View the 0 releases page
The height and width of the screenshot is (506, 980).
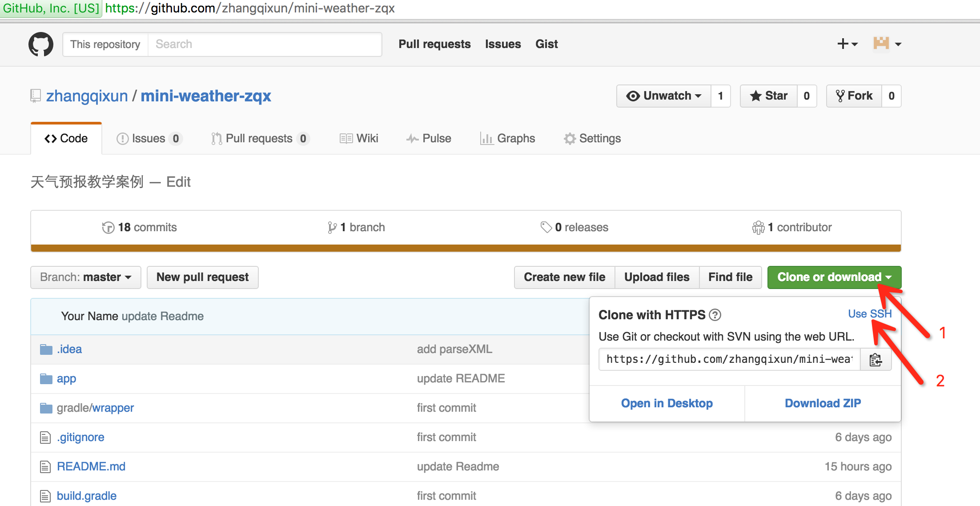pos(574,228)
